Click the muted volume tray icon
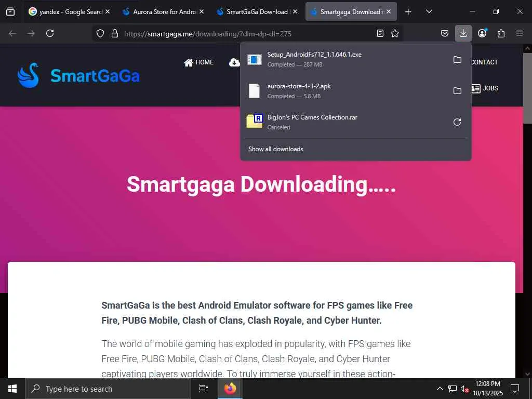 point(464,389)
